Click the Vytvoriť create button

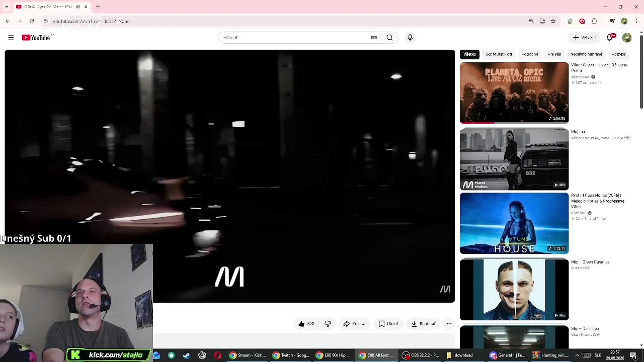pyautogui.click(x=584, y=38)
